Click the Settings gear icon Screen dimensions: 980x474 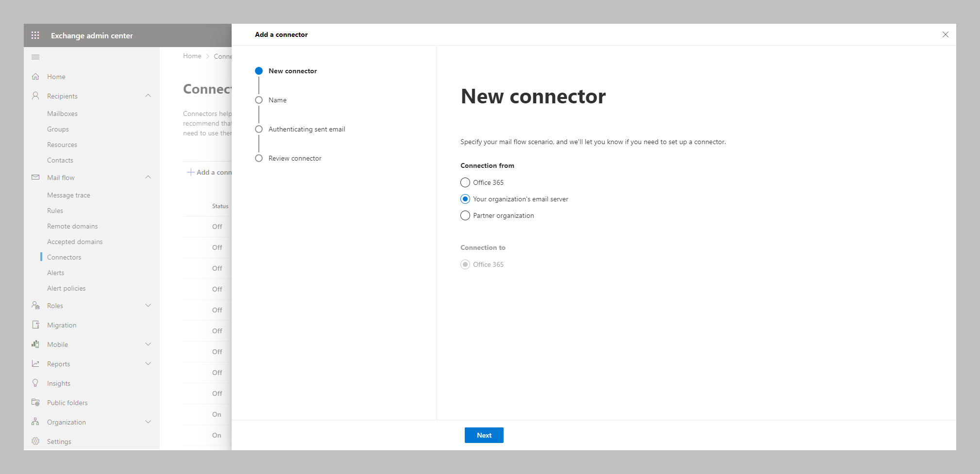point(35,441)
